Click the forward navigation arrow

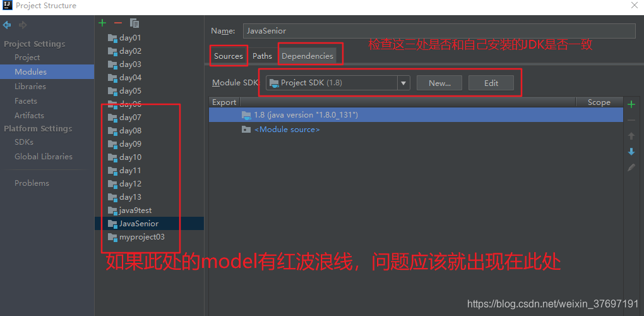click(23, 25)
